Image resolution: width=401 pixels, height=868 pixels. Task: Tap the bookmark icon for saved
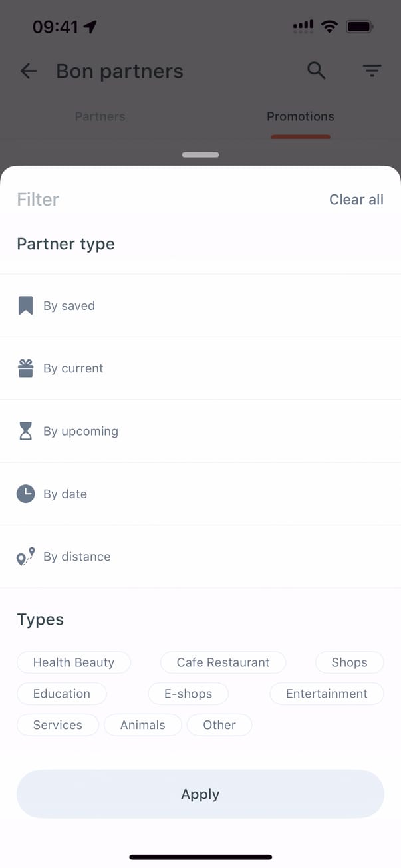[x=25, y=306]
